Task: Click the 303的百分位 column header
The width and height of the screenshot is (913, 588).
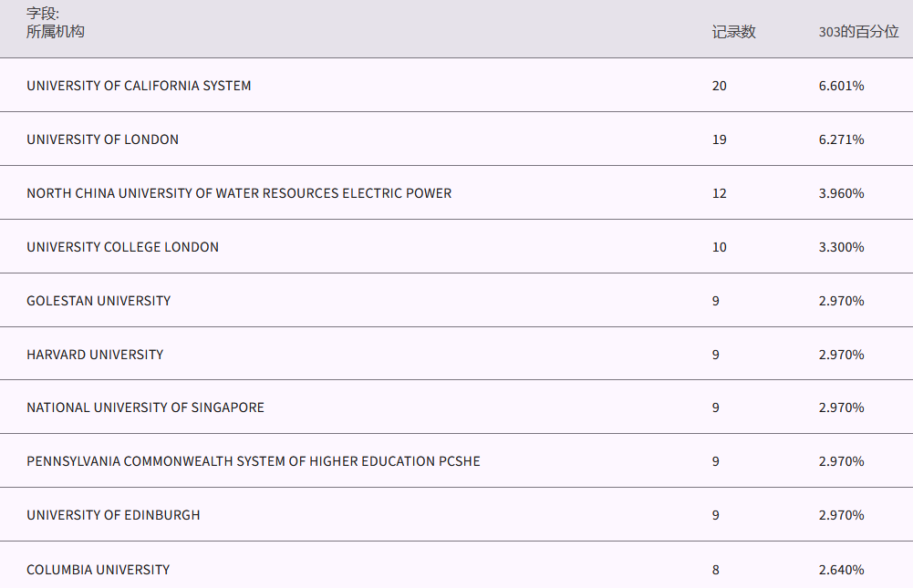Action: (x=858, y=32)
